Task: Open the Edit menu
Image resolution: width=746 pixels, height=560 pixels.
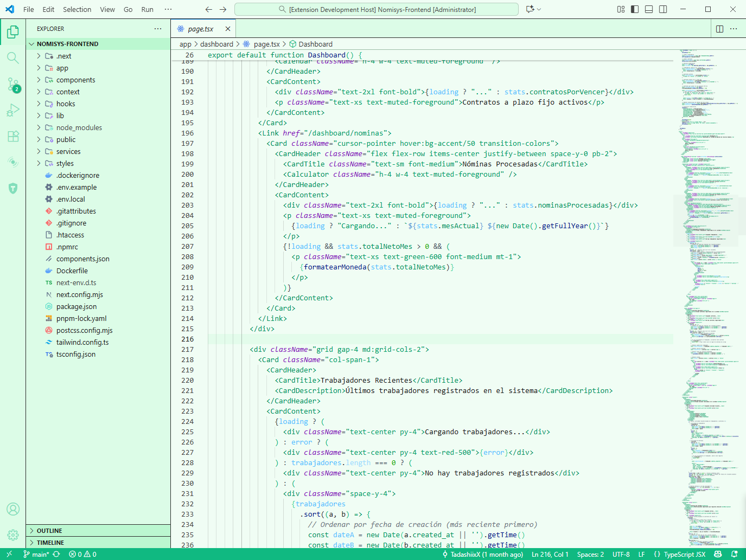Action: (x=48, y=9)
